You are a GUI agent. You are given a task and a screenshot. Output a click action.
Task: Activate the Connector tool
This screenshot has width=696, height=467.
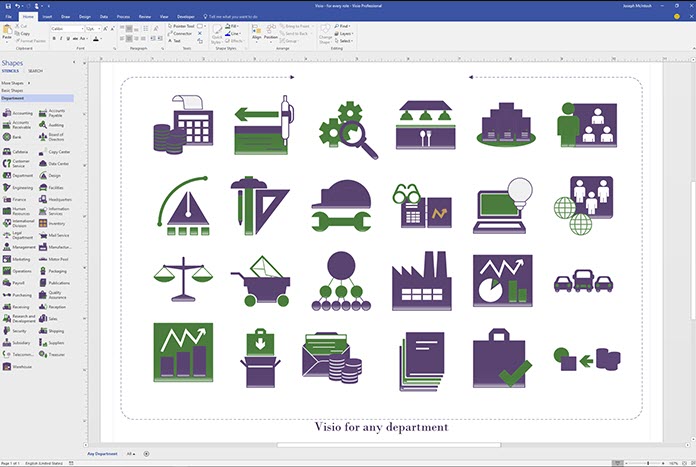[x=180, y=33]
